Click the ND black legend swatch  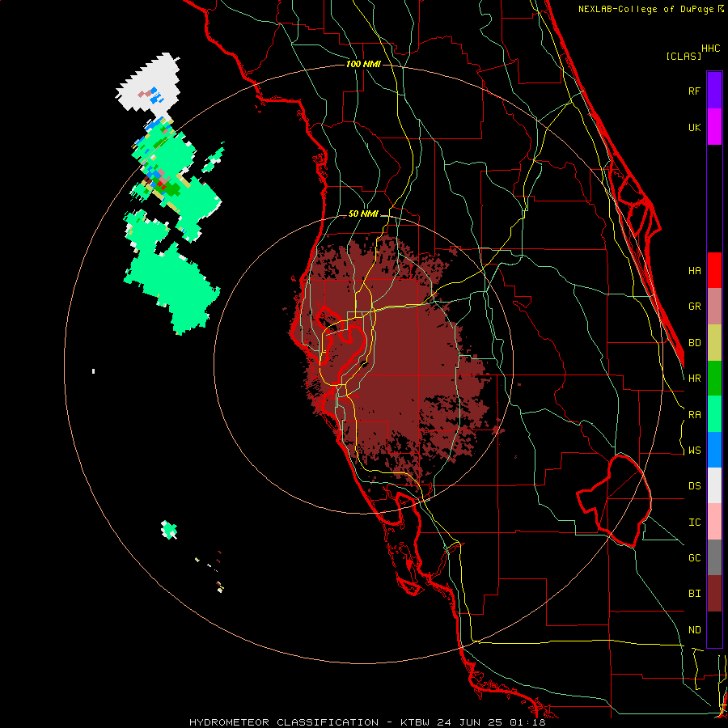[714, 629]
